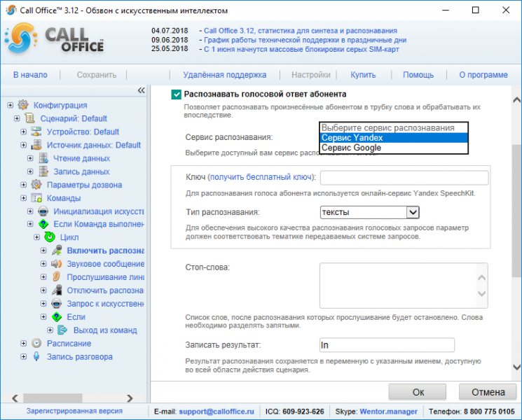Viewport: 522px width, 420px height.
Task: Click the Устройство: Default device icon
Action: [x=36, y=132]
